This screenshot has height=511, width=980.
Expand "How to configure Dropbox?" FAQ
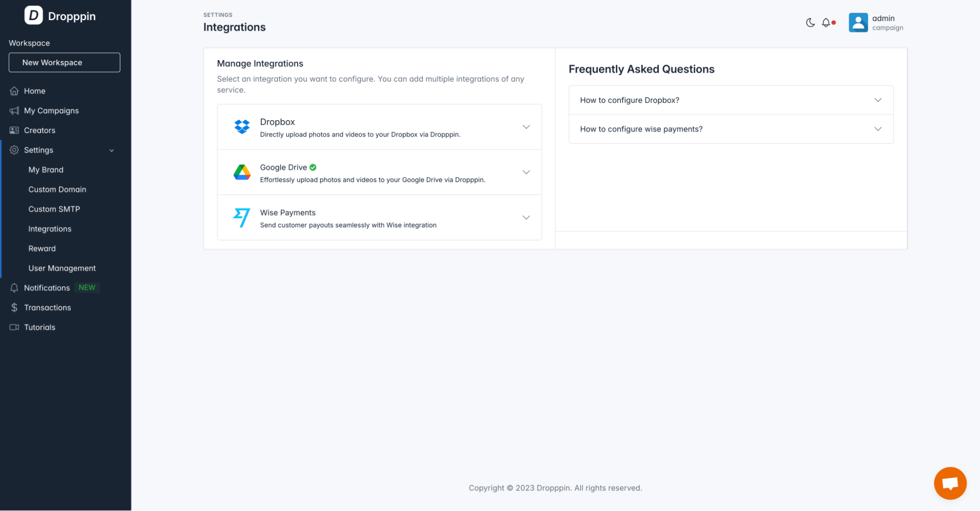(x=878, y=100)
